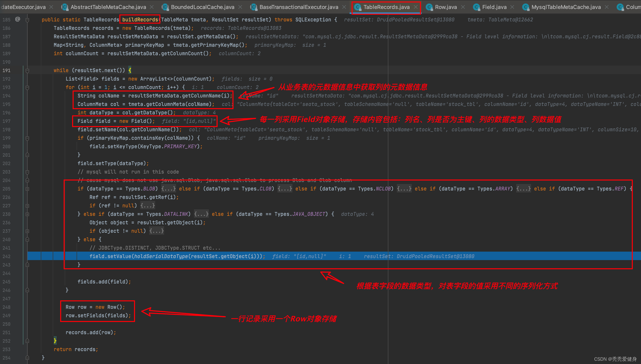Expand the fold marker at line 230

(27, 214)
